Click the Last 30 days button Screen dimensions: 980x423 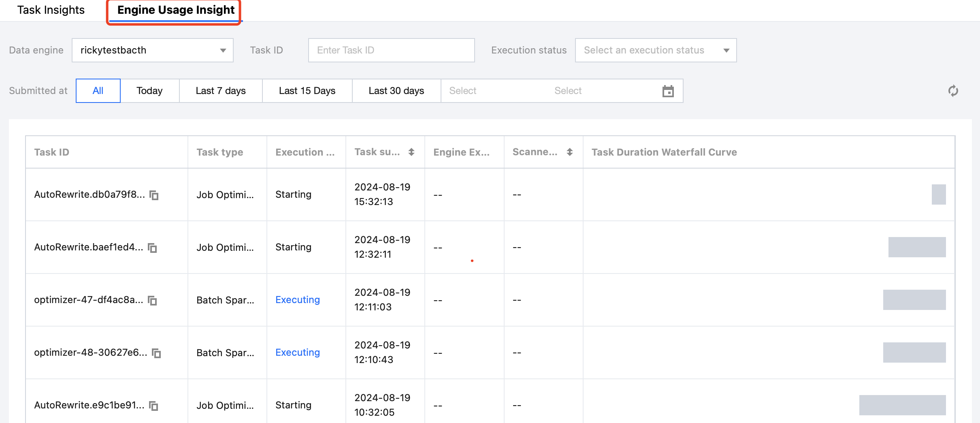(x=396, y=91)
